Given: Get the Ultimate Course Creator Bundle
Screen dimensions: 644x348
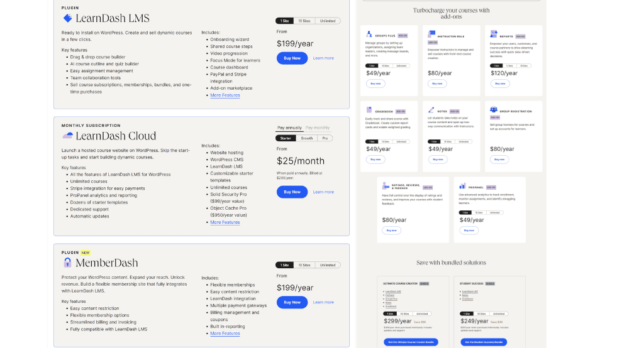Looking at the screenshot, I should pos(411,342).
